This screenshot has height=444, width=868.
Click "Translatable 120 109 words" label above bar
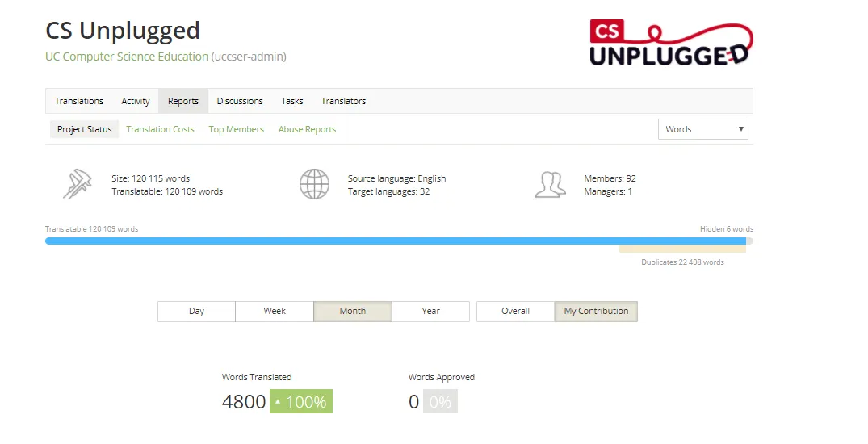point(92,228)
